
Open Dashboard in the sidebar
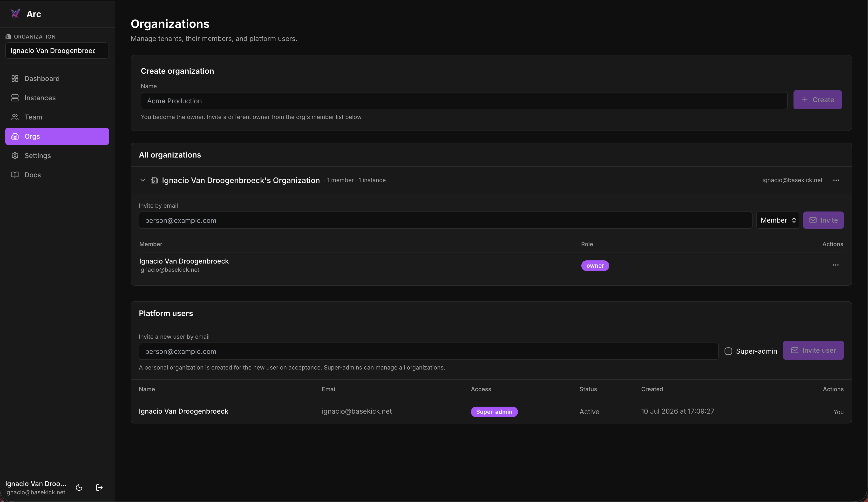[57, 79]
